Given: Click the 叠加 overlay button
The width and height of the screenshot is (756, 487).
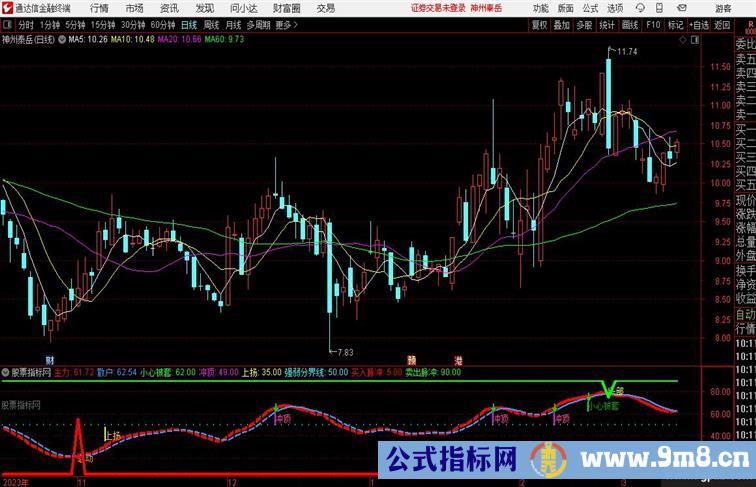Looking at the screenshot, I should tap(562, 25).
